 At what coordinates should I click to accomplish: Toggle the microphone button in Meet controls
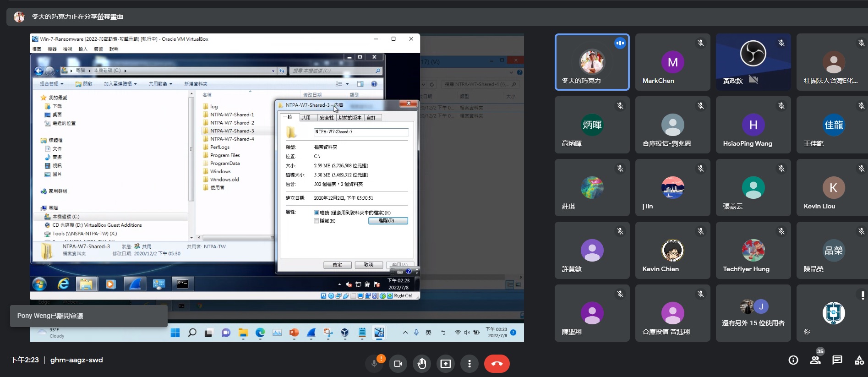click(x=374, y=364)
